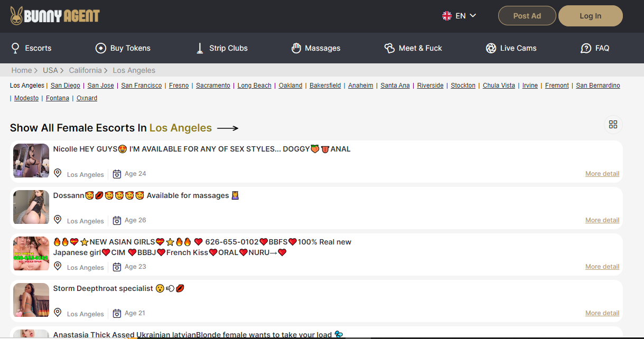This screenshot has height=339, width=644.
Task: Select Chula Vista city link
Action: [499, 86]
